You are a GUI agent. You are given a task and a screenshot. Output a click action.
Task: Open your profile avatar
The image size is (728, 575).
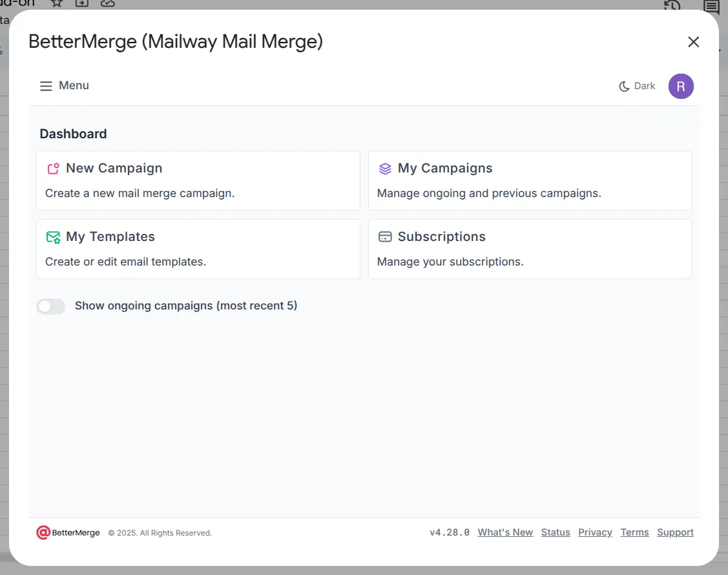[x=681, y=85]
